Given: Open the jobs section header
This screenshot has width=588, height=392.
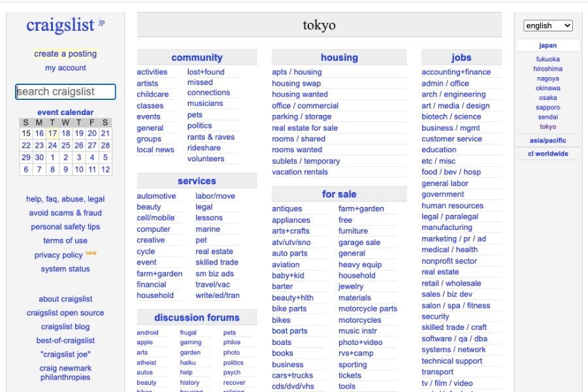Looking at the screenshot, I should (x=461, y=57).
